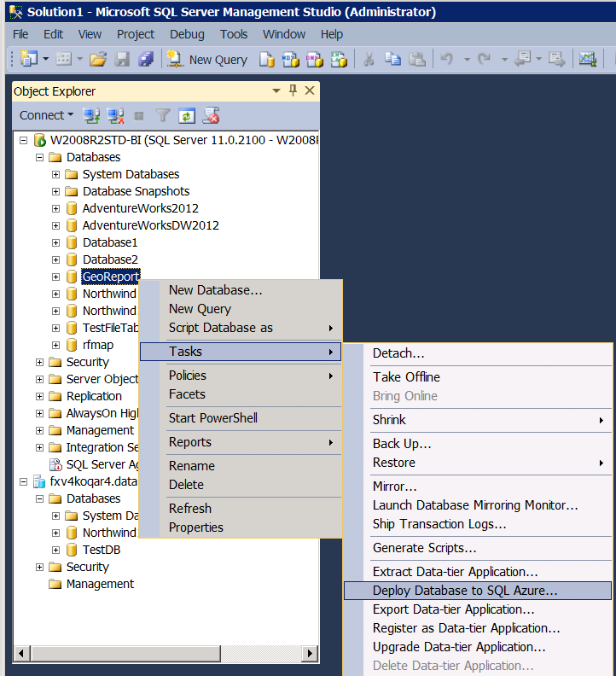Click the Paste clipboard icon
Viewport: 616px width, 676px height.
pyautogui.click(x=417, y=59)
